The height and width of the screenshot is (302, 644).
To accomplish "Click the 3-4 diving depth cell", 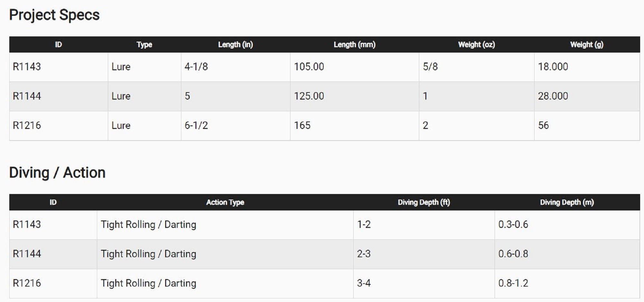I will coord(364,283).
